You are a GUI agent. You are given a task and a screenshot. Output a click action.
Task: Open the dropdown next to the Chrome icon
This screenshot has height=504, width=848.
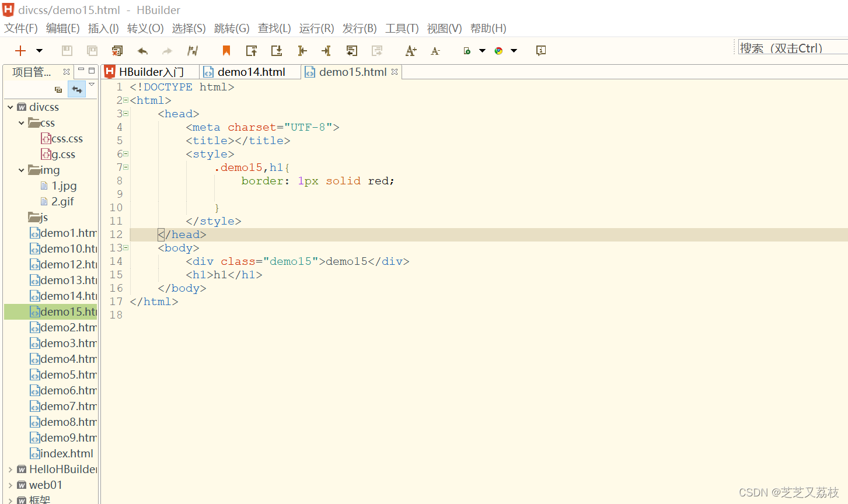point(514,51)
